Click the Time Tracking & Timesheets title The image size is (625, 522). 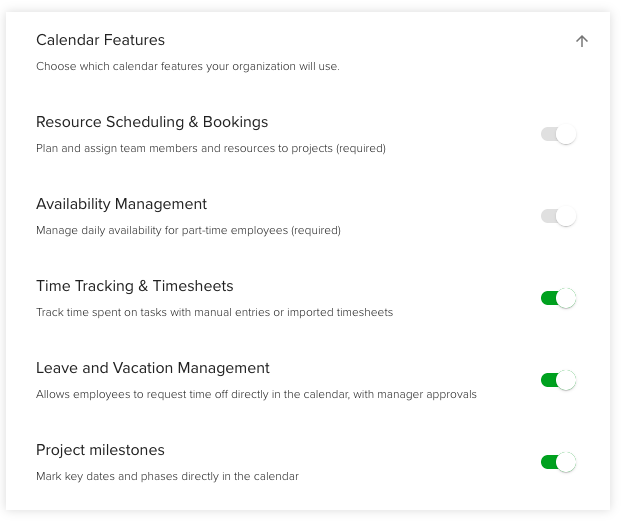pyautogui.click(x=134, y=286)
